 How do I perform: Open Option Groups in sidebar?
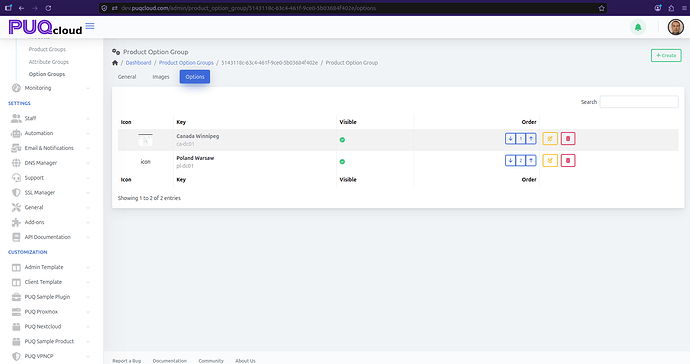(x=47, y=74)
